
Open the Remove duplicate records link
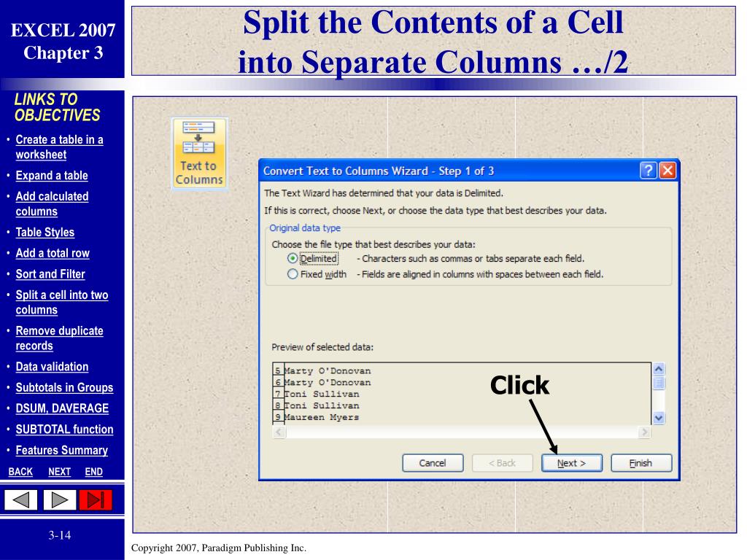(x=60, y=338)
